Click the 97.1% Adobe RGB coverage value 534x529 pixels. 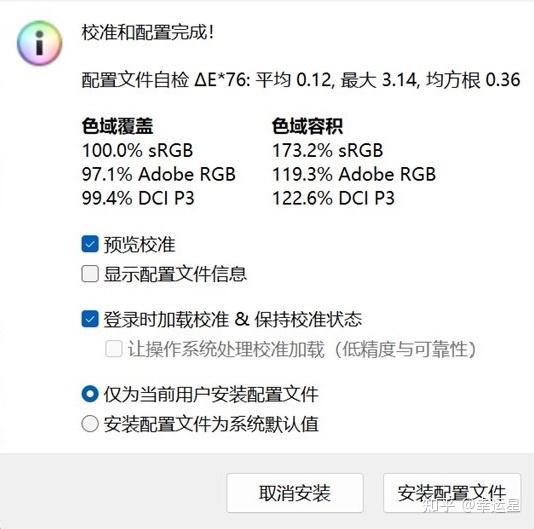tap(159, 174)
